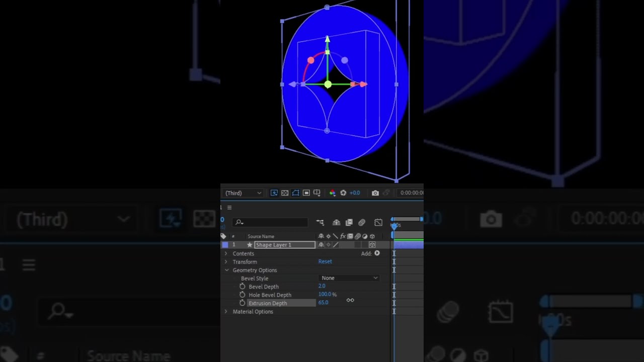Click the star icon of Shape Layer 1
Image resolution: width=644 pixels, height=362 pixels.
point(250,245)
